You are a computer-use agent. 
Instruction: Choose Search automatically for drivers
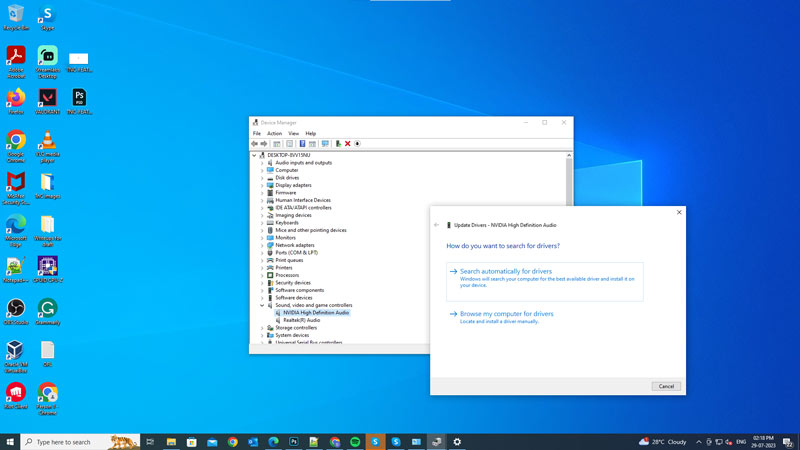point(545,282)
